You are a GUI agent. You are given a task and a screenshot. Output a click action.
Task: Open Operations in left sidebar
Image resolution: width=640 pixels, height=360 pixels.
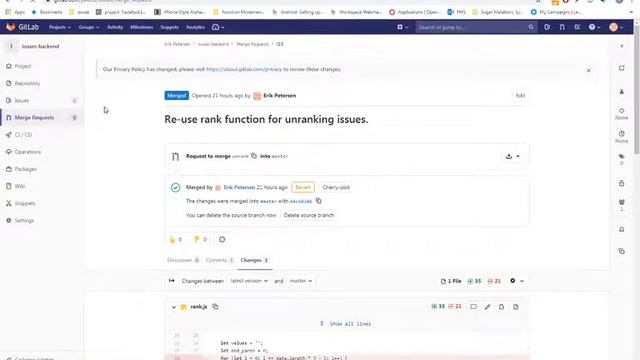28,152
